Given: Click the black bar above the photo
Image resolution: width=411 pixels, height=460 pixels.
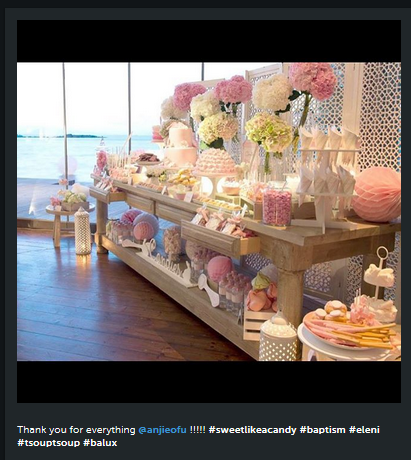Looking at the screenshot, I should point(209,41).
